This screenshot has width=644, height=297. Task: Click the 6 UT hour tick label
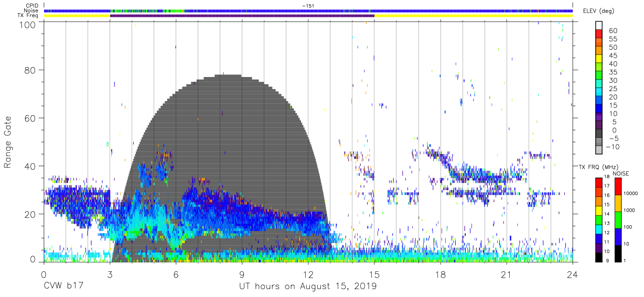(x=176, y=275)
